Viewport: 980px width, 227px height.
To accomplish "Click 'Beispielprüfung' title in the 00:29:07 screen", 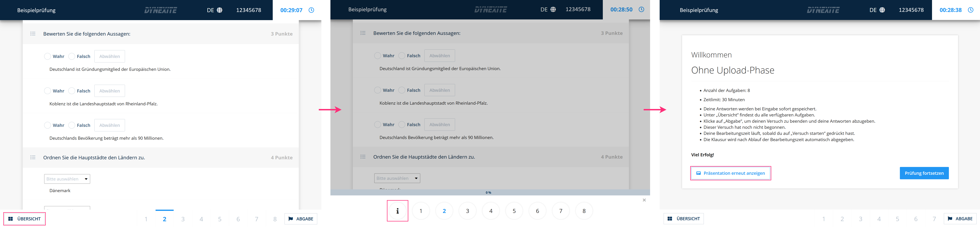I will click(37, 10).
